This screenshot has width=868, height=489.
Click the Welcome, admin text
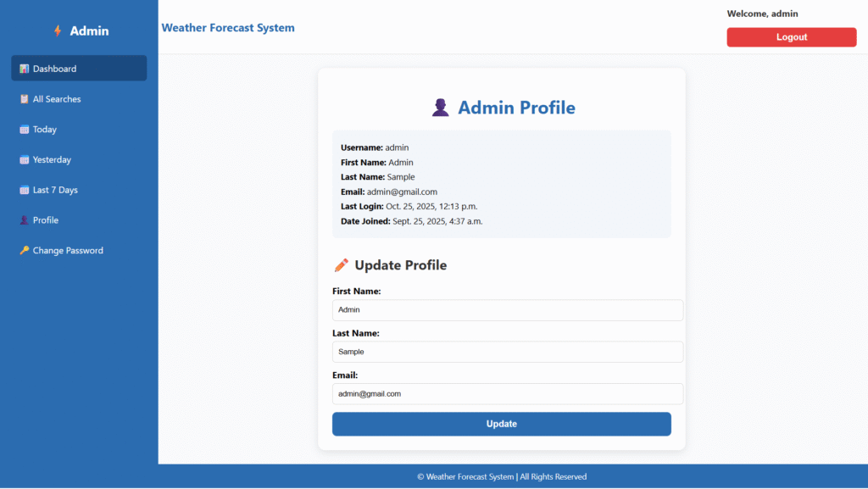(x=762, y=14)
